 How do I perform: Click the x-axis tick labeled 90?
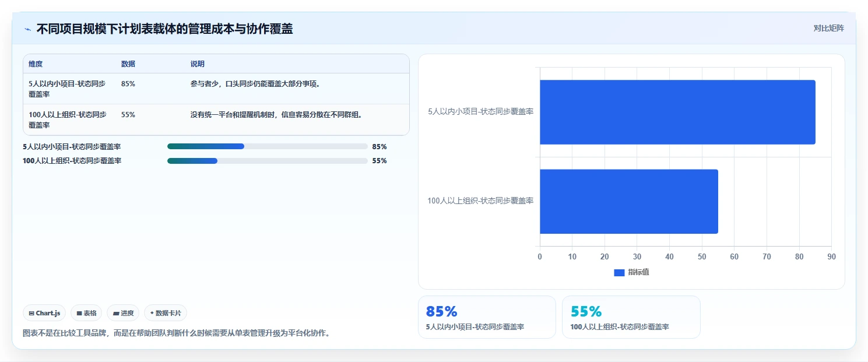(831, 257)
